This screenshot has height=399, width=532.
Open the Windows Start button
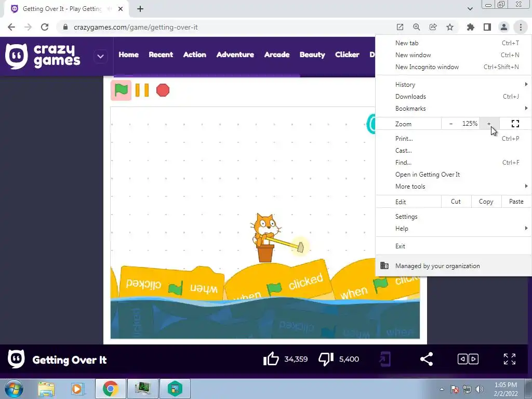(x=14, y=389)
